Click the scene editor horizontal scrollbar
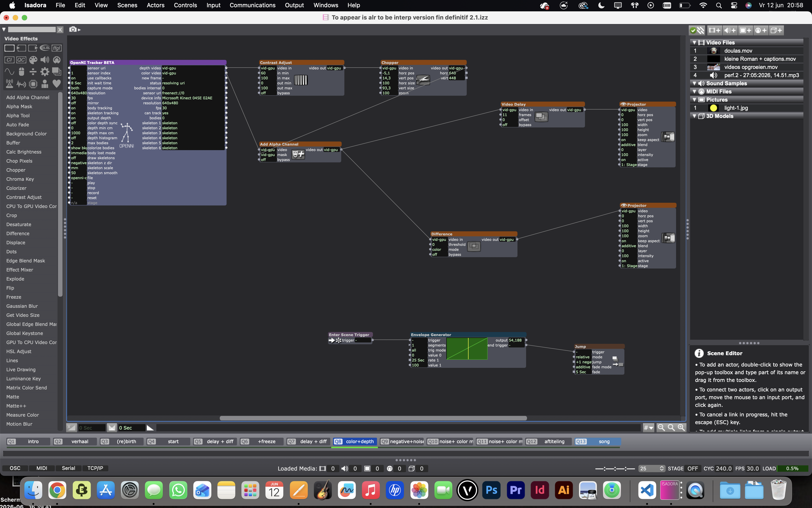This screenshot has width=812, height=508. [x=373, y=418]
